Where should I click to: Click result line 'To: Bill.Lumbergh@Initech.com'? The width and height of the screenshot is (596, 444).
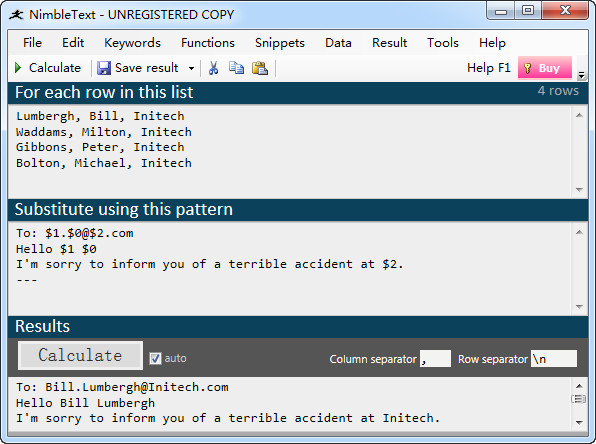(122, 387)
